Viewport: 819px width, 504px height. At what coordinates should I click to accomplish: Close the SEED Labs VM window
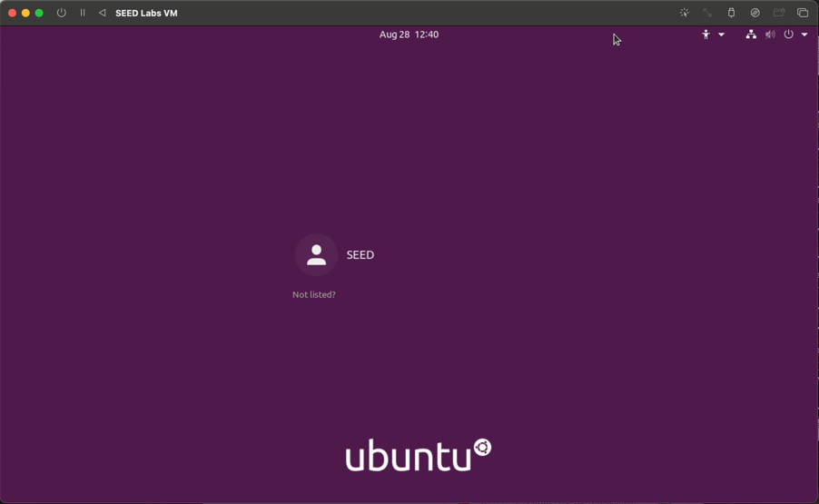12,13
